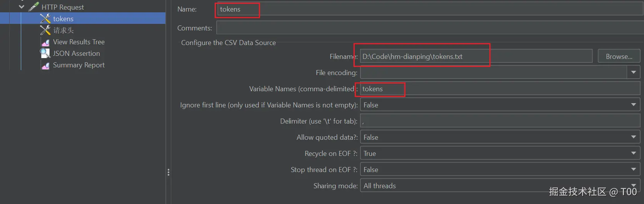Click the Browse... button
Viewport: 644px width, 204px height.
click(619, 56)
